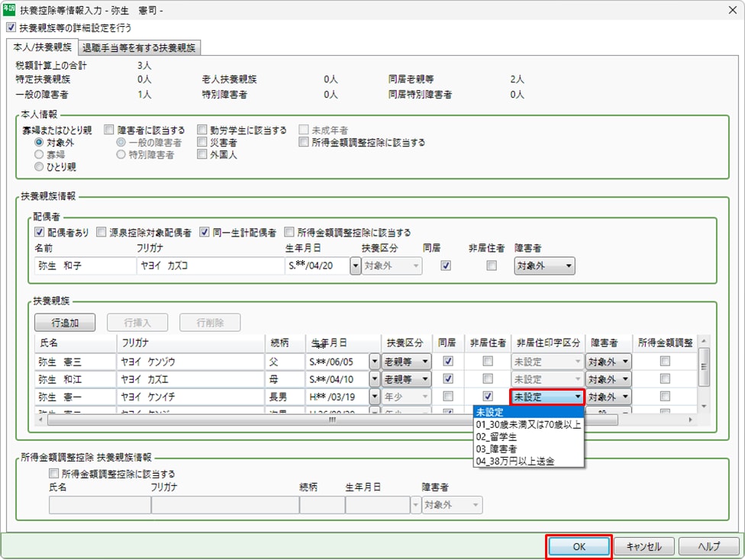The image size is (745, 560).
Task: Switch to 退職手当等を有する扶養親族 tab
Action: tap(140, 47)
